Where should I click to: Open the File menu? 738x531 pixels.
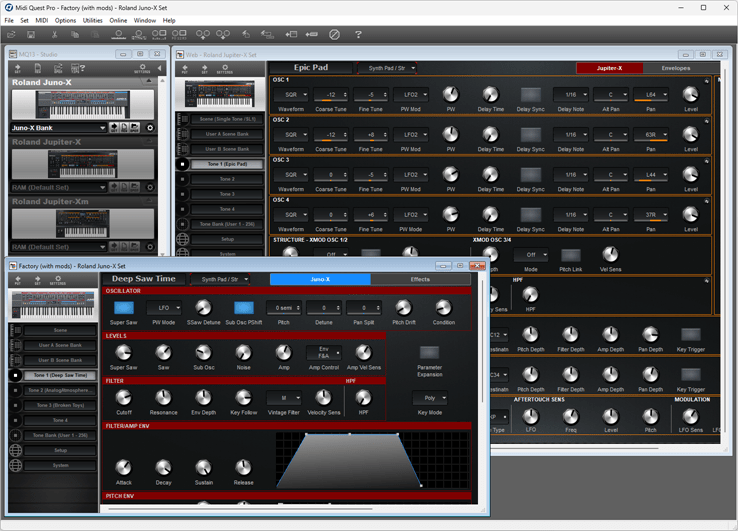click(9, 20)
